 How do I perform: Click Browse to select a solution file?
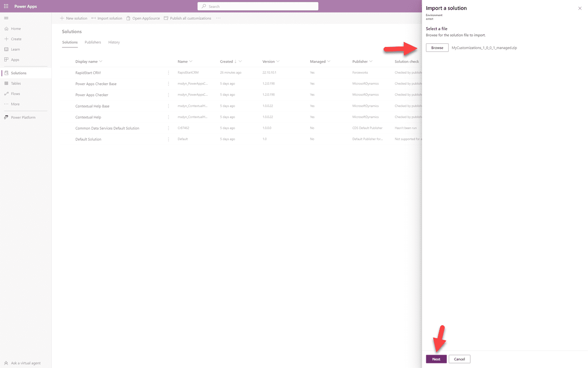[437, 47]
